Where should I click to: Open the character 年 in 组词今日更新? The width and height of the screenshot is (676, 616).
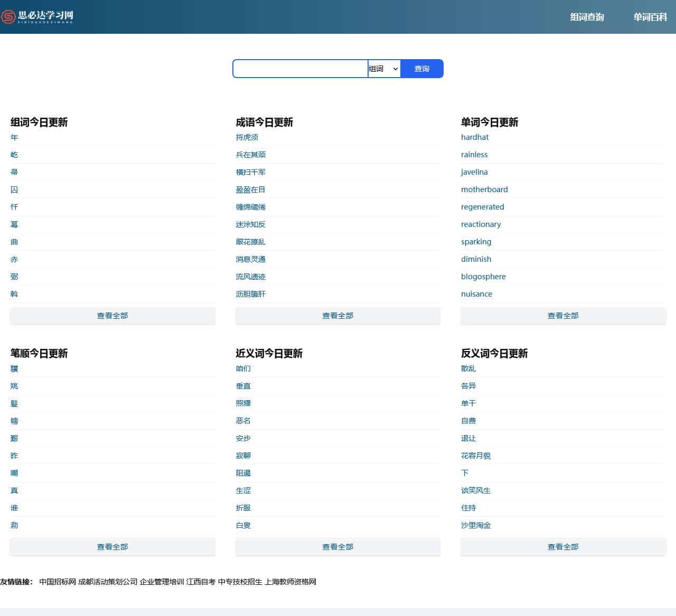tap(14, 137)
